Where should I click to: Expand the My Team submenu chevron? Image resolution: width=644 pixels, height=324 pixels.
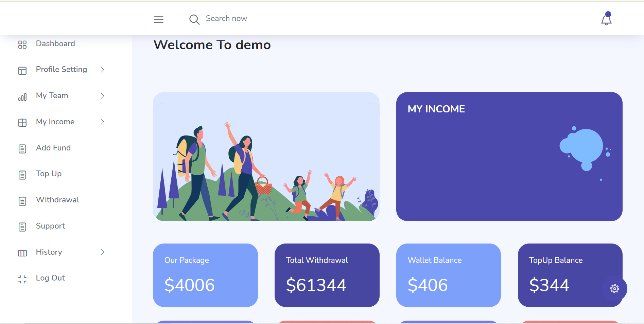coord(102,96)
